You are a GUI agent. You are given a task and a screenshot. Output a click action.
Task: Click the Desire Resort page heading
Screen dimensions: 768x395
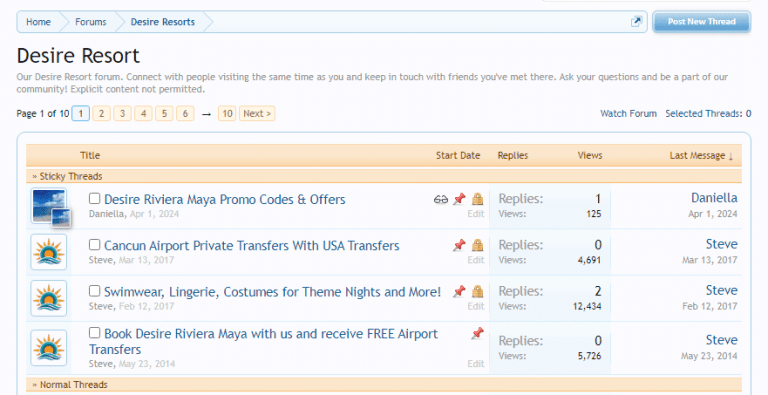tap(78, 55)
